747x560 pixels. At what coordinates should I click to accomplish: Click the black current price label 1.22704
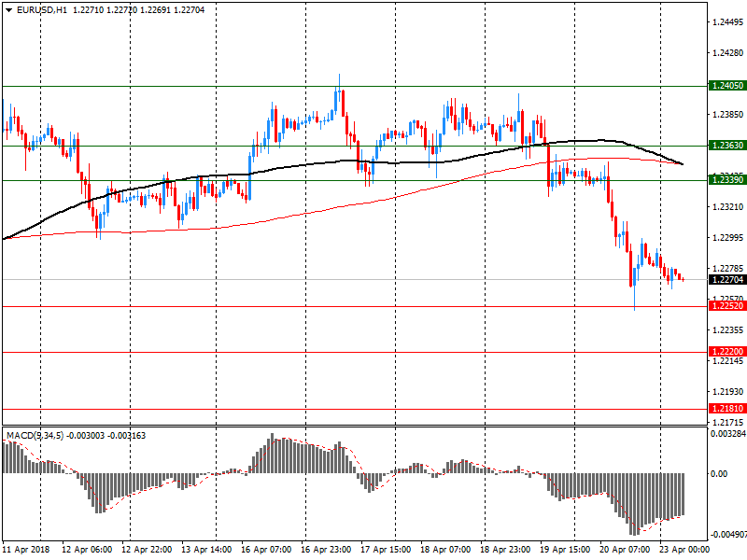click(726, 280)
